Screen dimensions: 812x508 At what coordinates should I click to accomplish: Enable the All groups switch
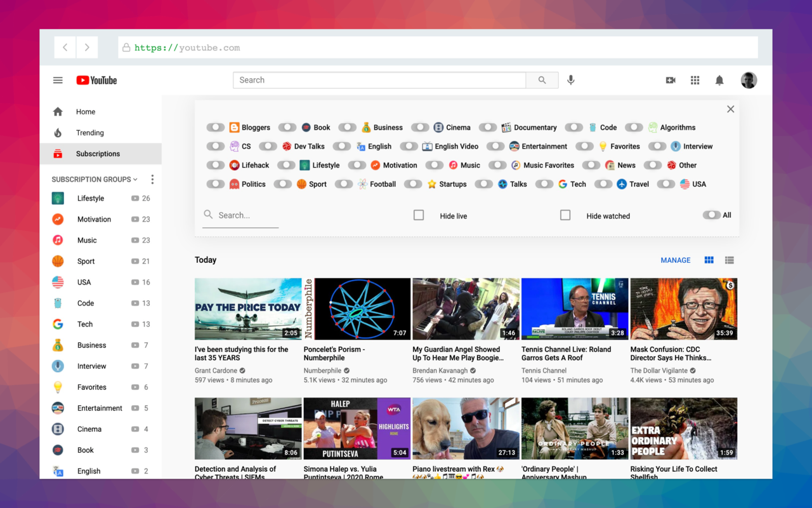click(x=712, y=215)
